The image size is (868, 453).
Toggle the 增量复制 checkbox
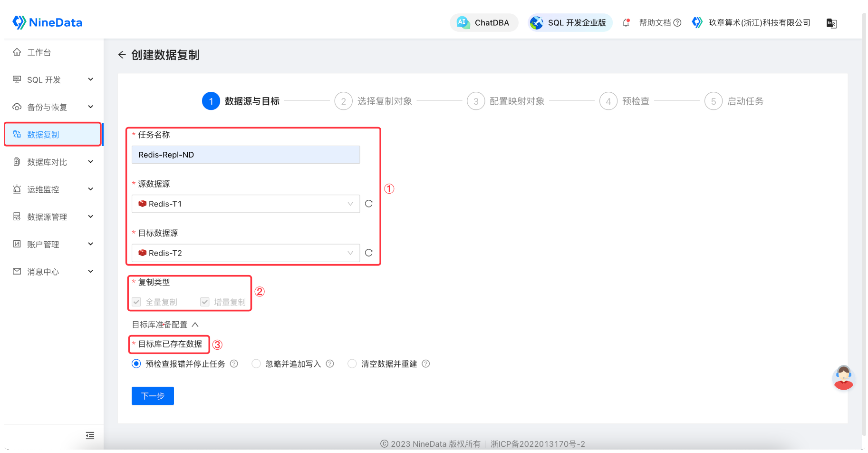point(205,302)
